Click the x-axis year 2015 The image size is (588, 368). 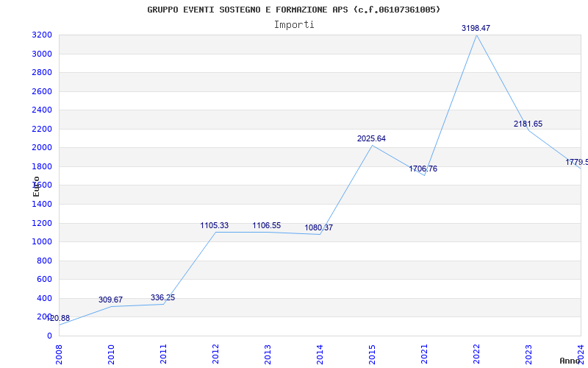click(372, 355)
